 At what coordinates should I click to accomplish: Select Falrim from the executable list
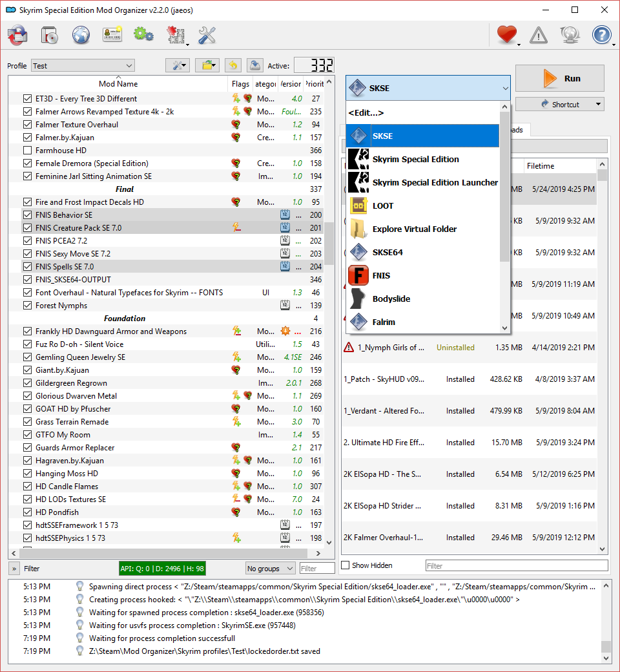tap(422, 322)
